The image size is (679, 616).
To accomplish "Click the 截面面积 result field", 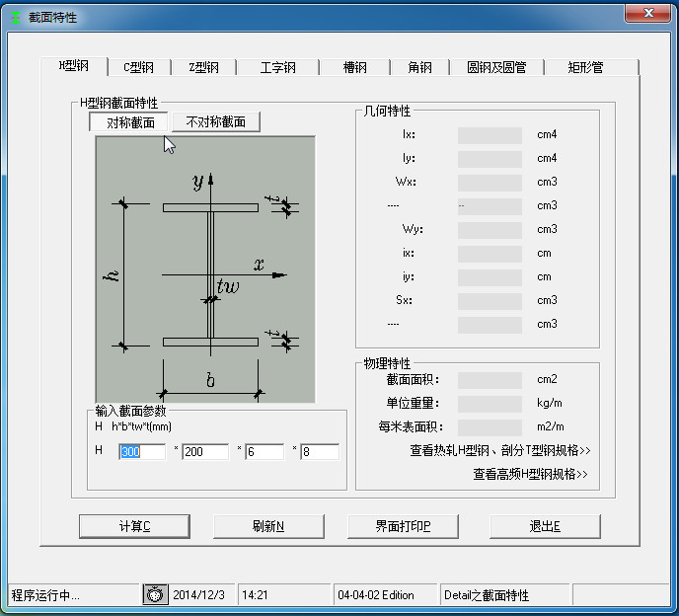I will point(490,380).
